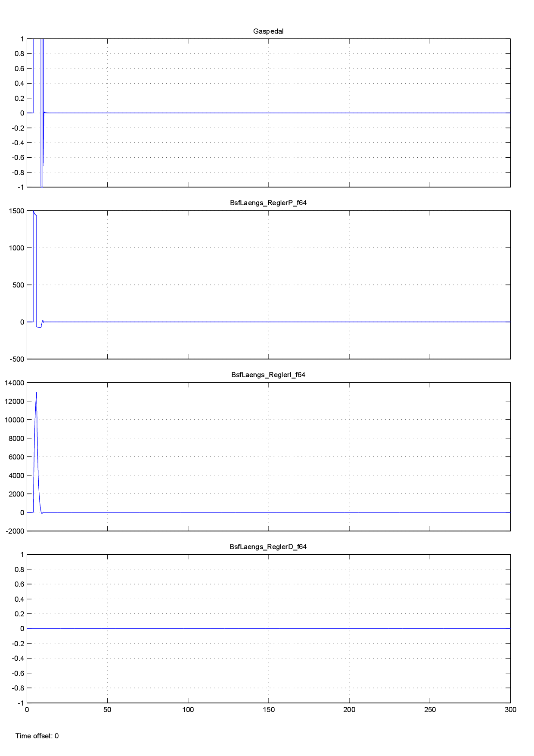Select the BsfLaengs_ReglerD_f64 plot title

[x=268, y=547]
